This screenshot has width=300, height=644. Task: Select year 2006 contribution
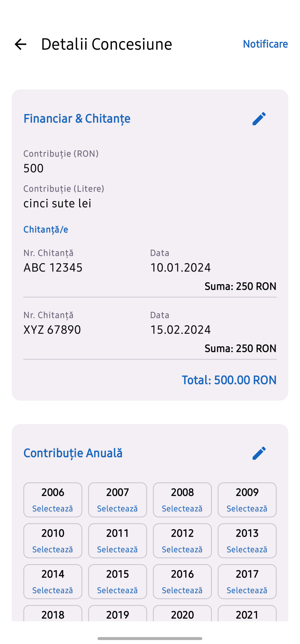tap(53, 499)
